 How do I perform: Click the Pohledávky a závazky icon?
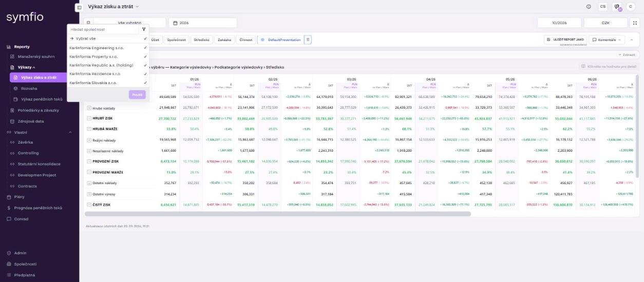coord(12,110)
